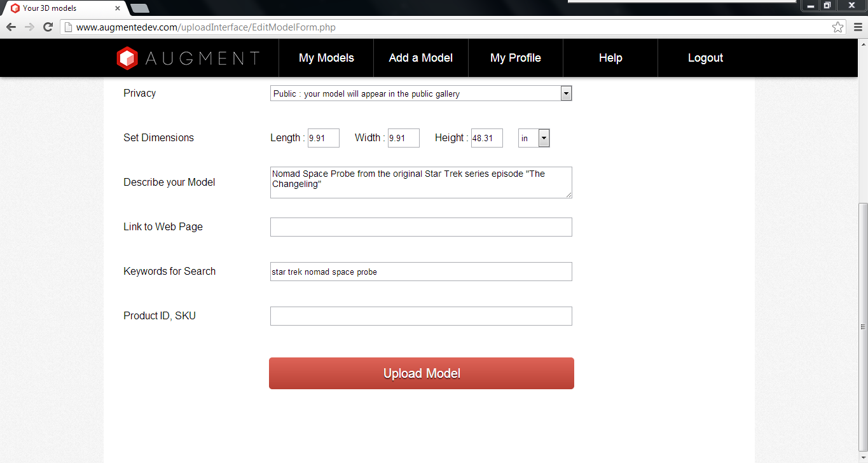Click the Upload Model button

[421, 373]
